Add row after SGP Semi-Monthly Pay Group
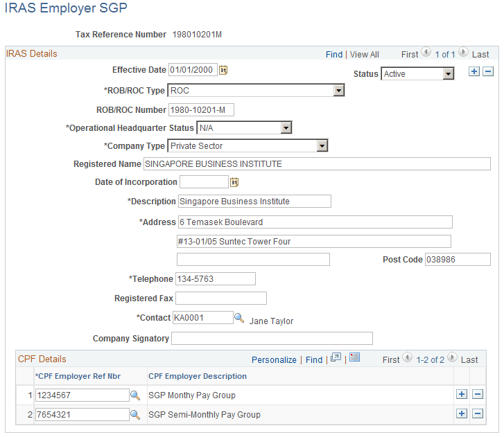The width and height of the screenshot is (504, 437). [x=462, y=414]
